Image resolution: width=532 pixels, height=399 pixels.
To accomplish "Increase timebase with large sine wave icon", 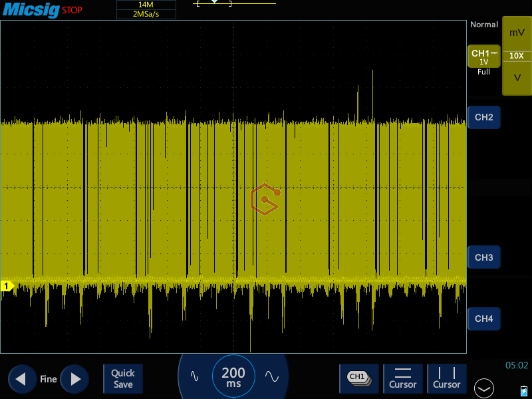I will (272, 376).
